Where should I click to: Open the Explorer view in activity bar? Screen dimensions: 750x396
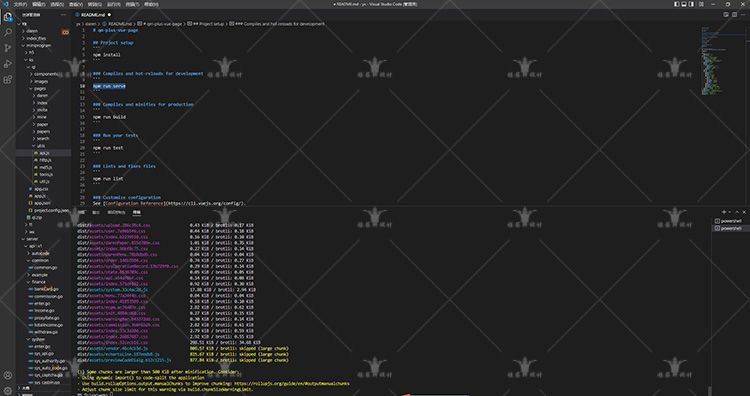pos(8,17)
